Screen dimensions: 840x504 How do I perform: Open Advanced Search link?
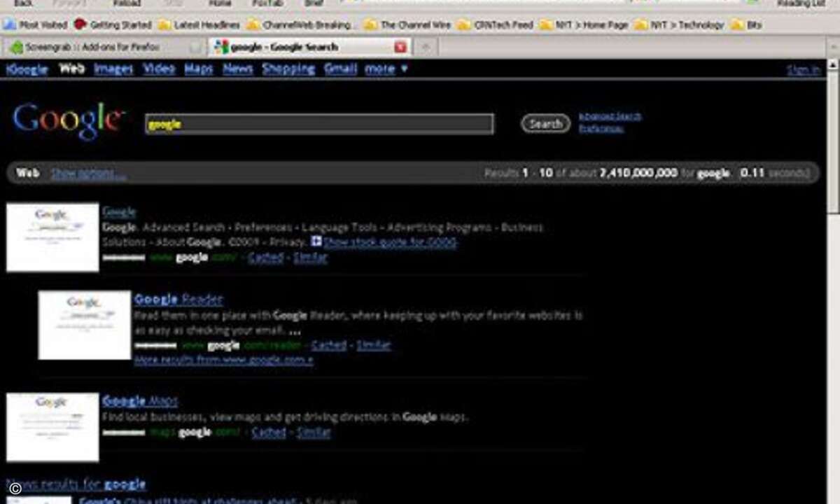[x=610, y=116]
